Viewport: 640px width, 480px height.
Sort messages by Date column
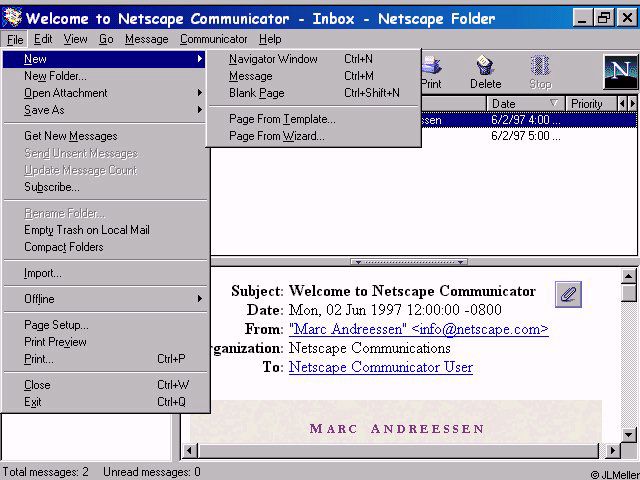tap(525, 104)
